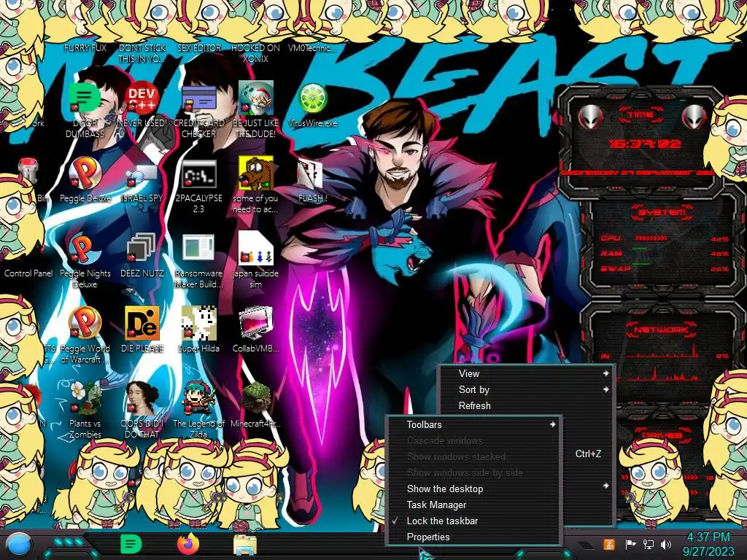Choose Show the desktop
Image resolution: width=747 pixels, height=560 pixels.
pyautogui.click(x=473, y=489)
